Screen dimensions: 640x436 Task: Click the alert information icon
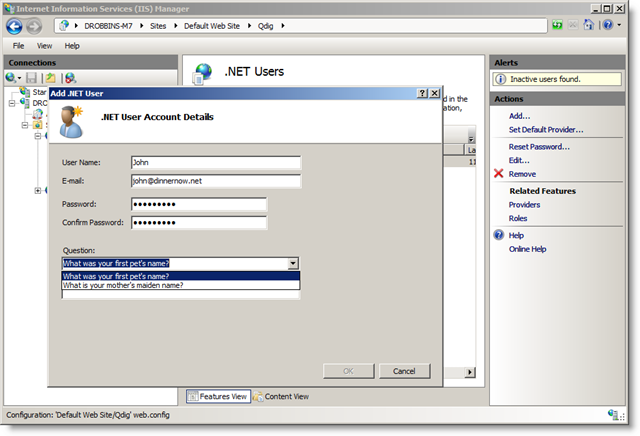[500, 79]
